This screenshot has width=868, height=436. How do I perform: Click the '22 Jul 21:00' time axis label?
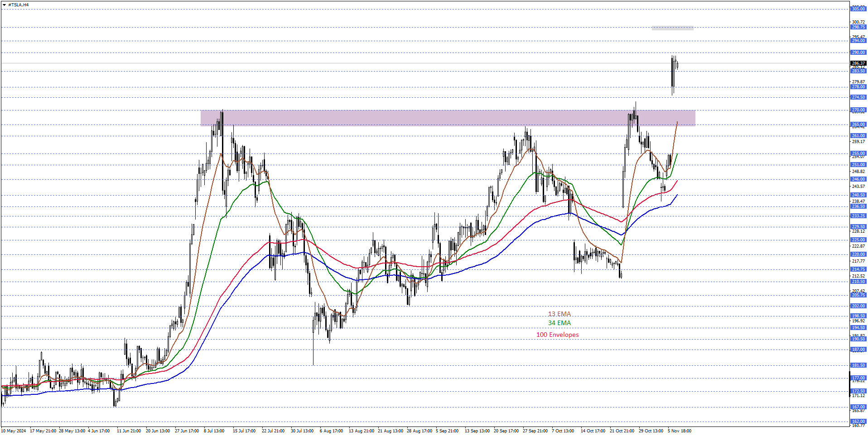tap(273, 431)
